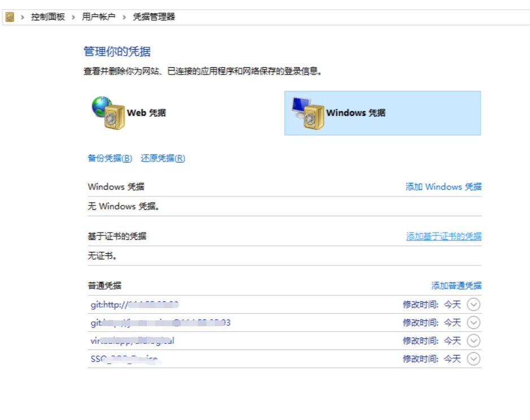Navigate to 用户帐户 in breadcrumb
Screen dimensions: 530x420
[99, 17]
